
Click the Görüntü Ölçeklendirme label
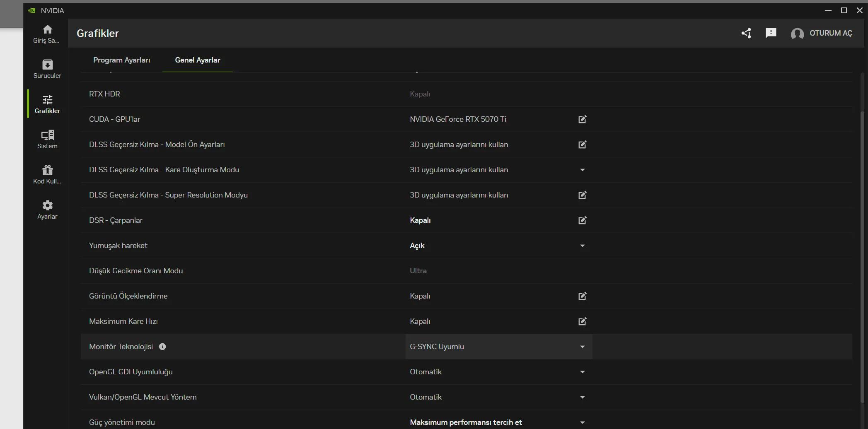128,296
